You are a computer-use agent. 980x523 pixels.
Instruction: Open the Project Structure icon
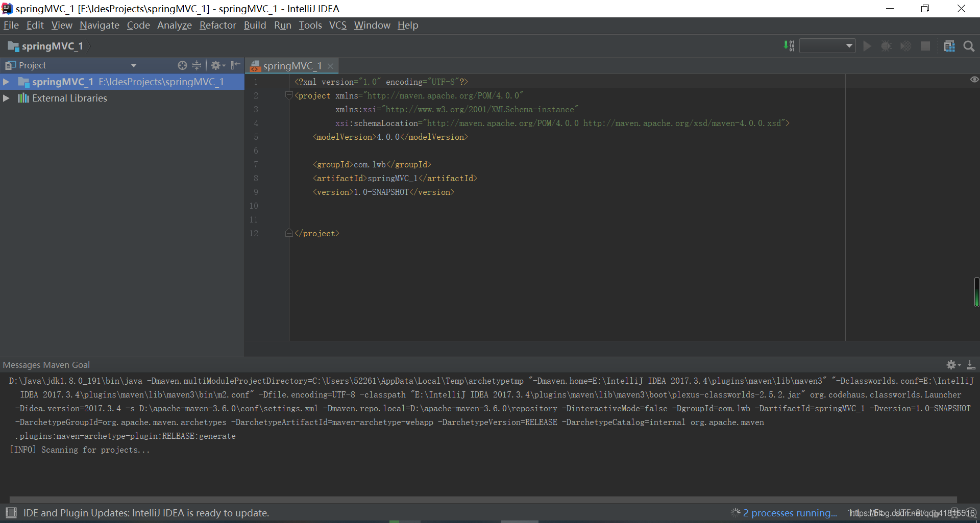tap(949, 46)
